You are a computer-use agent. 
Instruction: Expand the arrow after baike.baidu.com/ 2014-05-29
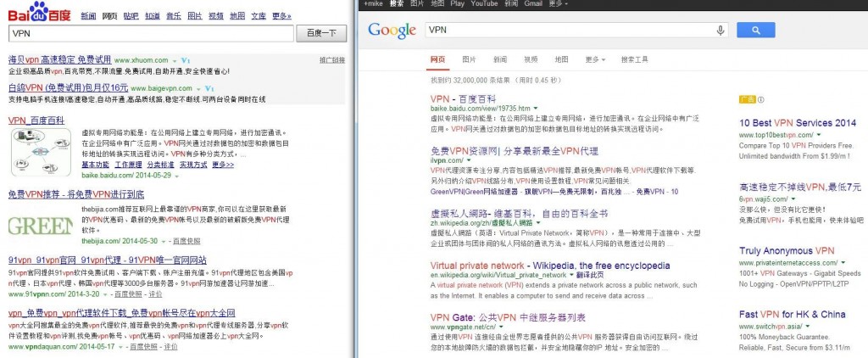tap(176, 176)
